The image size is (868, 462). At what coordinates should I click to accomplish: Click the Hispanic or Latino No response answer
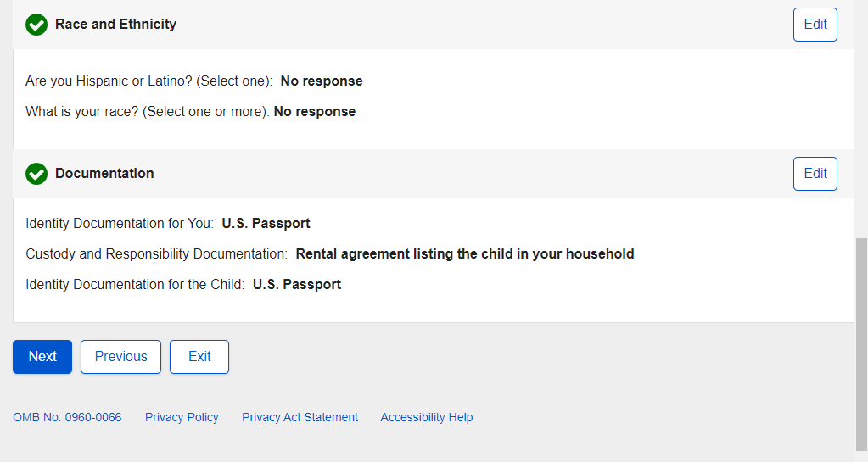tap(322, 81)
